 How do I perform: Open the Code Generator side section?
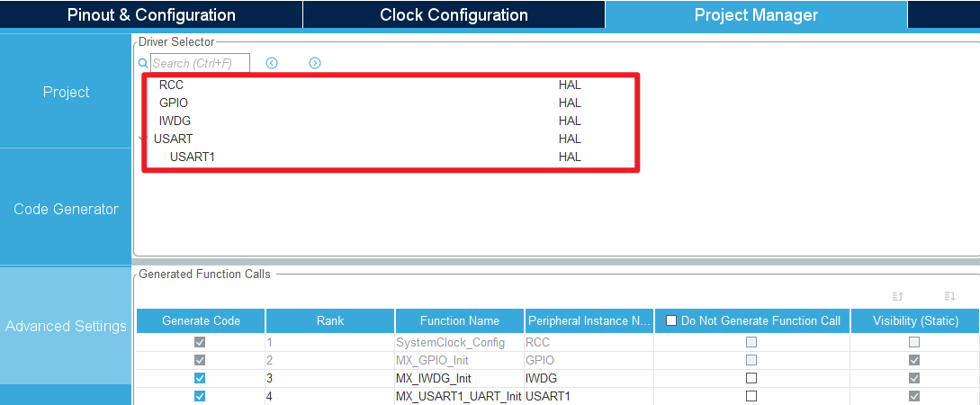pyautogui.click(x=67, y=209)
